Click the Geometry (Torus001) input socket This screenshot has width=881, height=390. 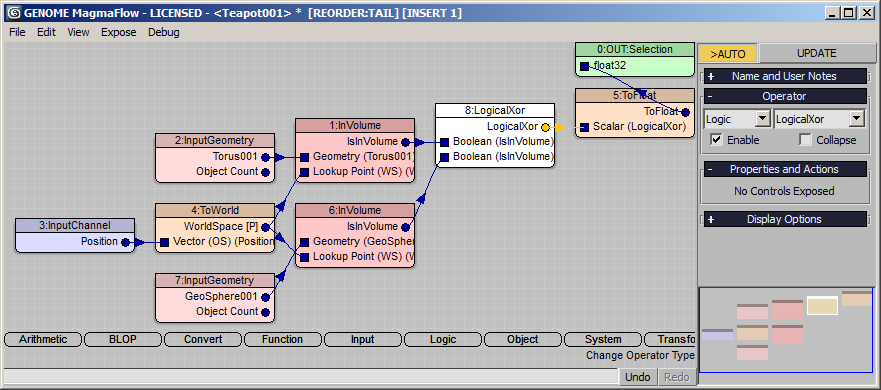[x=304, y=157]
